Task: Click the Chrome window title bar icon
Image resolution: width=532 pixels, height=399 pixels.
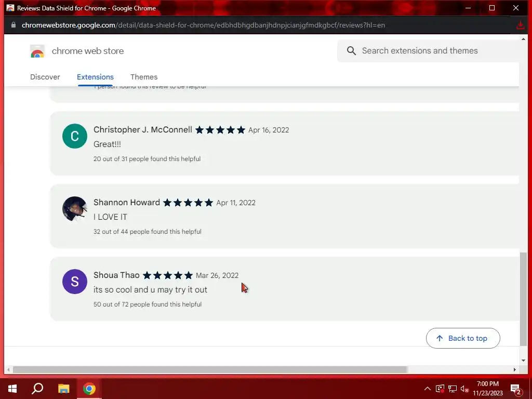Action: point(10,8)
